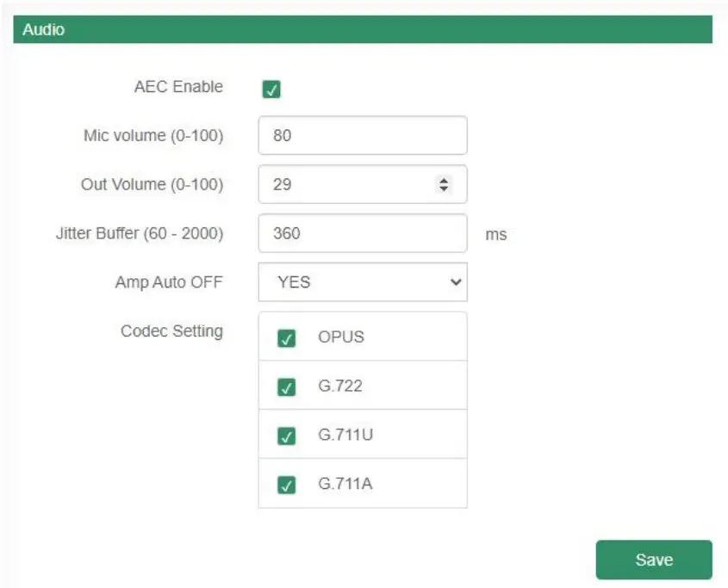Image resolution: width=728 pixels, height=588 pixels.
Task: Click the "Jitter Buffer (60 - 2000)" label
Action: pos(140,233)
